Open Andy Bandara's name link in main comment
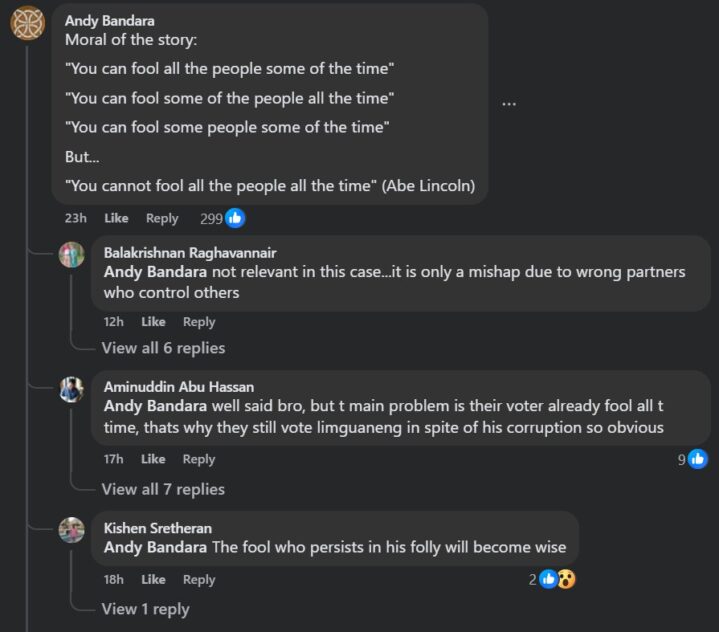This screenshot has width=719, height=632. pos(110,20)
